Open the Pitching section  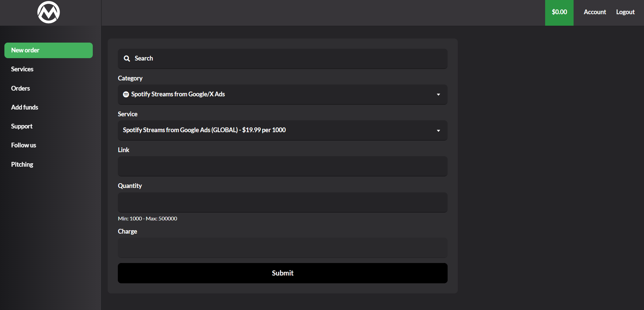pyautogui.click(x=22, y=164)
